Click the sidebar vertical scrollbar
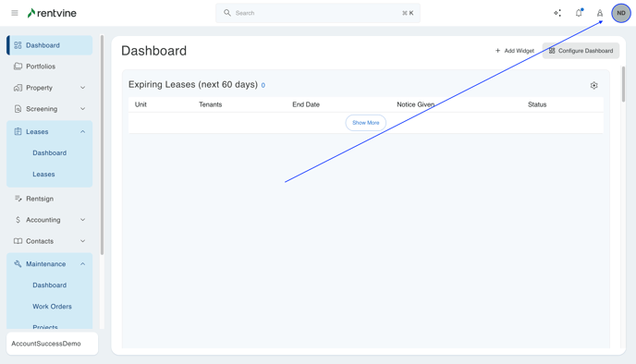 (x=102, y=145)
